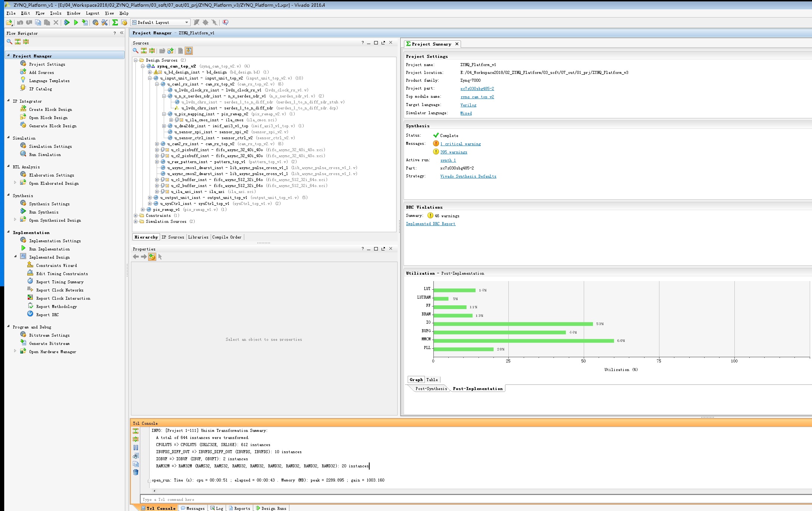Clear the Tcl Console with the trash icon

pyautogui.click(x=136, y=472)
